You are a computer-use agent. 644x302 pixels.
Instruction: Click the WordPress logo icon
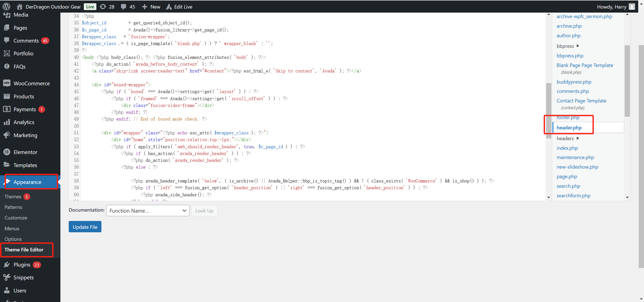click(x=6, y=7)
